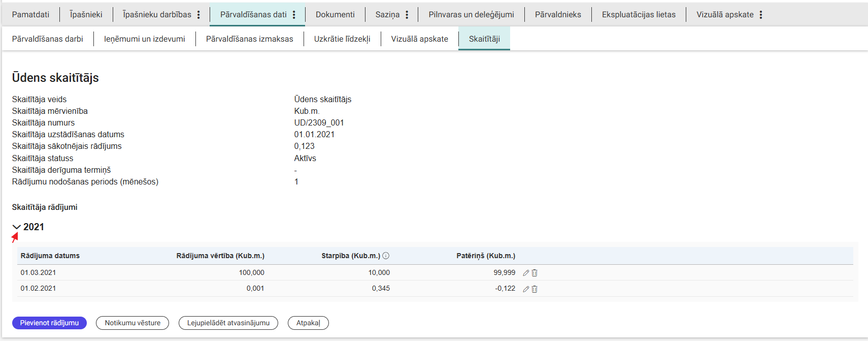The width and height of the screenshot is (868, 341).
Task: Open three-dot menu beside Saziņa tab
Action: 407,15
